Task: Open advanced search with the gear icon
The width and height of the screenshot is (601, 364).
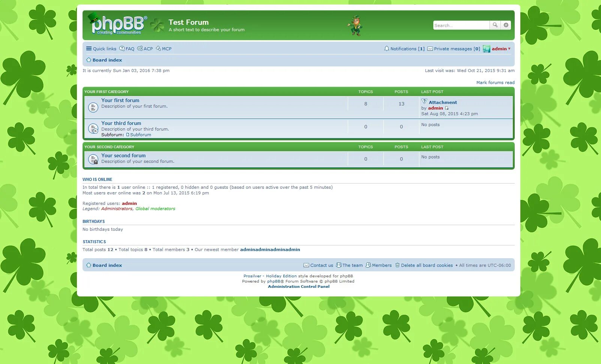Action: click(x=506, y=25)
